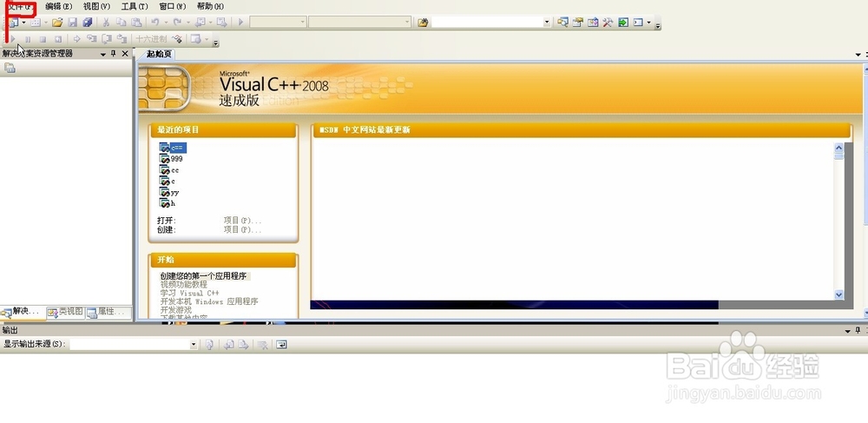Image resolution: width=868 pixels, height=423 pixels.
Task: Click the Show Next Statement arrow icon
Action: 77,39
